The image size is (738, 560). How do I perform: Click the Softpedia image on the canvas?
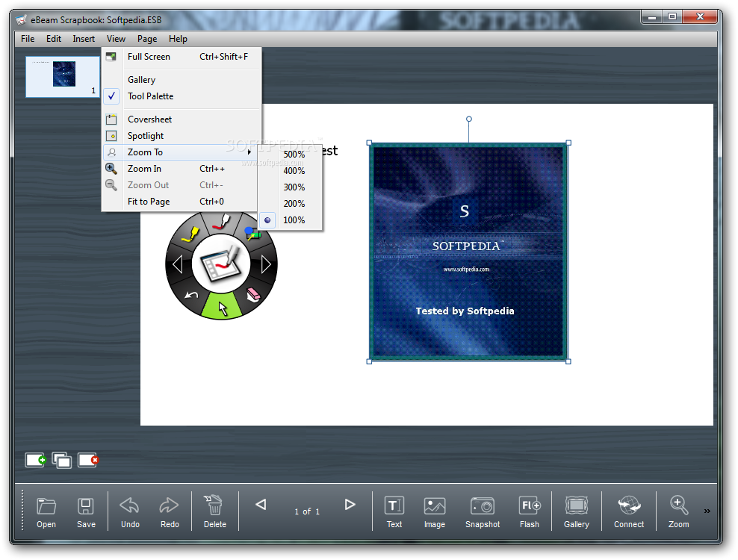[x=468, y=252]
